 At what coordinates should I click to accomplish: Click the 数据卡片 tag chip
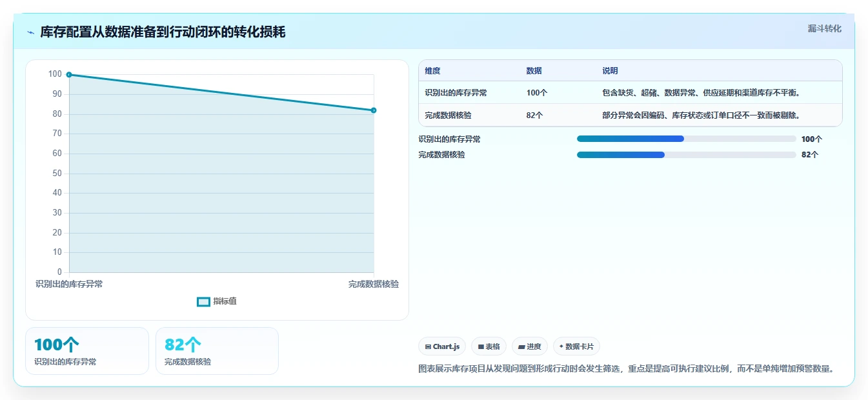(x=576, y=346)
